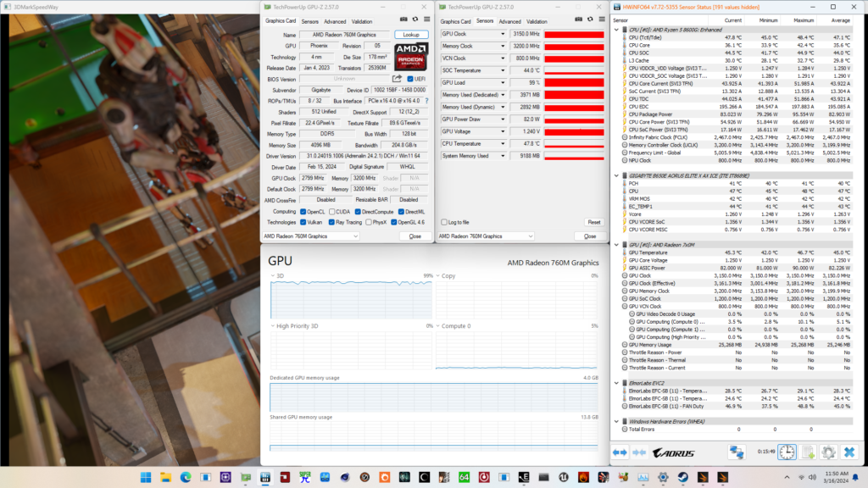868x488 pixels.
Task: Toggle the Ray Tracing checkbox
Action: pyautogui.click(x=331, y=223)
